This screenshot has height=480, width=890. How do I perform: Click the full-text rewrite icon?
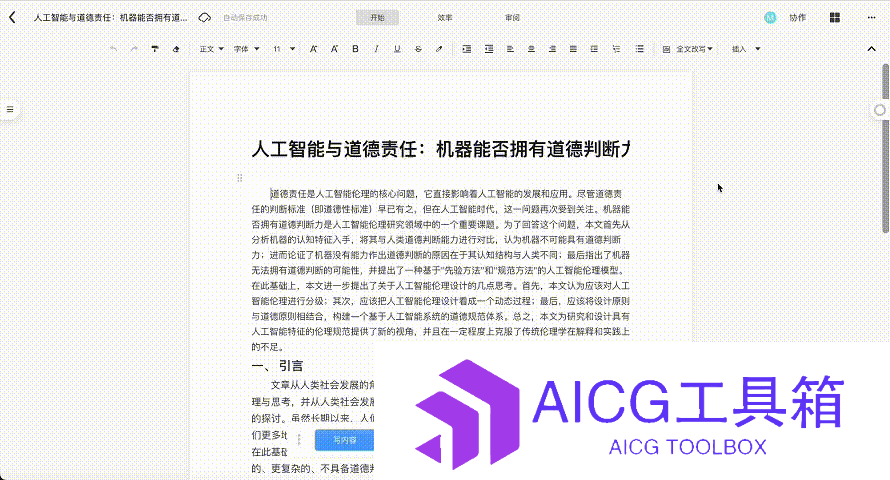point(666,49)
